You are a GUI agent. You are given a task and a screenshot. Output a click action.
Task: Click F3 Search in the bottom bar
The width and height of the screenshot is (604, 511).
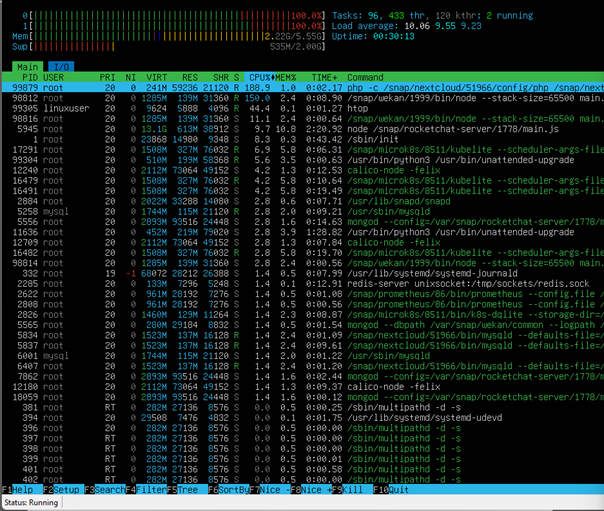107,490
